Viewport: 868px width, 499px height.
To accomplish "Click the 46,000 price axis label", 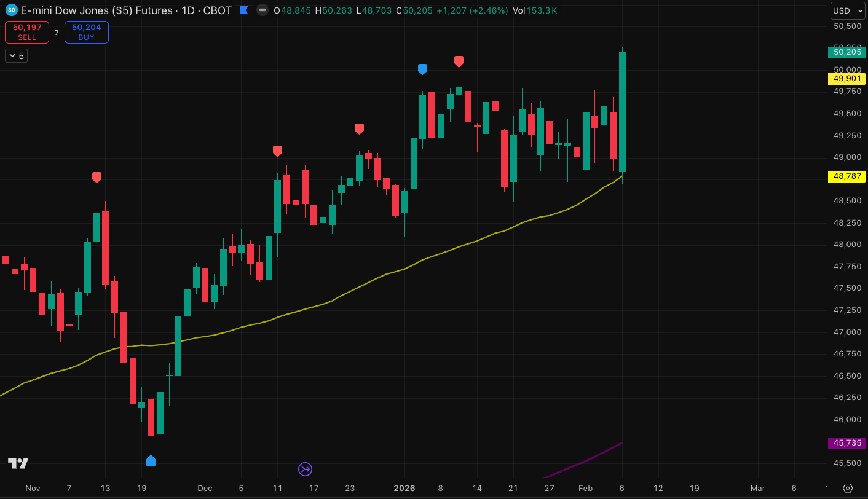I will click(847, 420).
